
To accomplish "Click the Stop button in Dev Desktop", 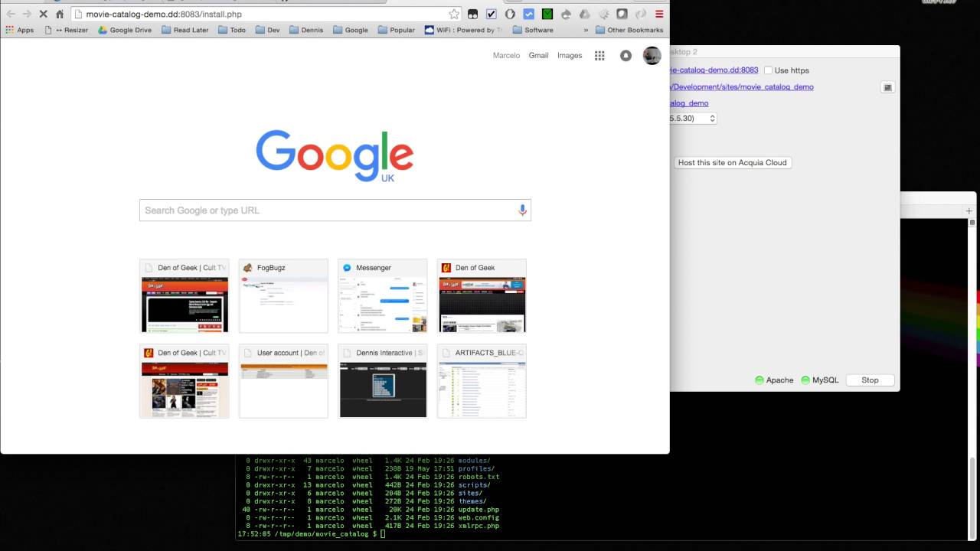I will coord(871,380).
